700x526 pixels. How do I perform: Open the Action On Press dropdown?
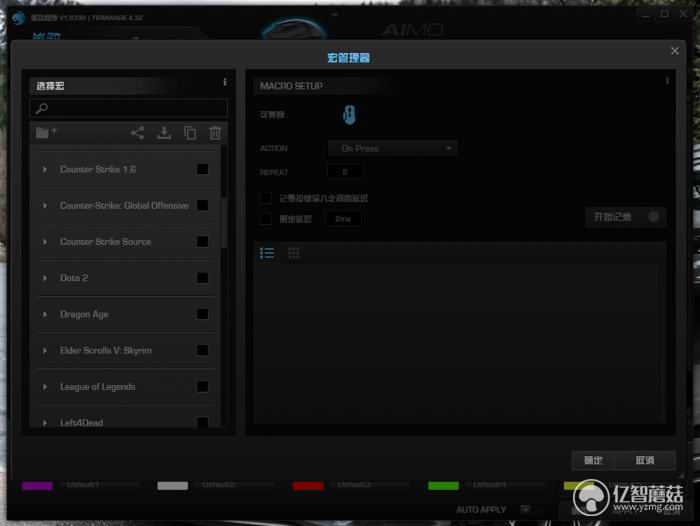[x=393, y=148]
